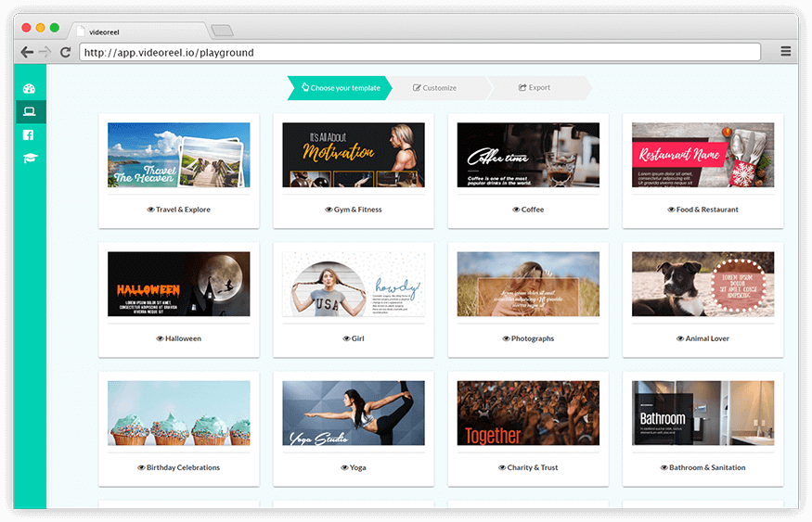Screen dimensions: 812x522
Task: Select the Choose your template step
Action: (x=340, y=88)
